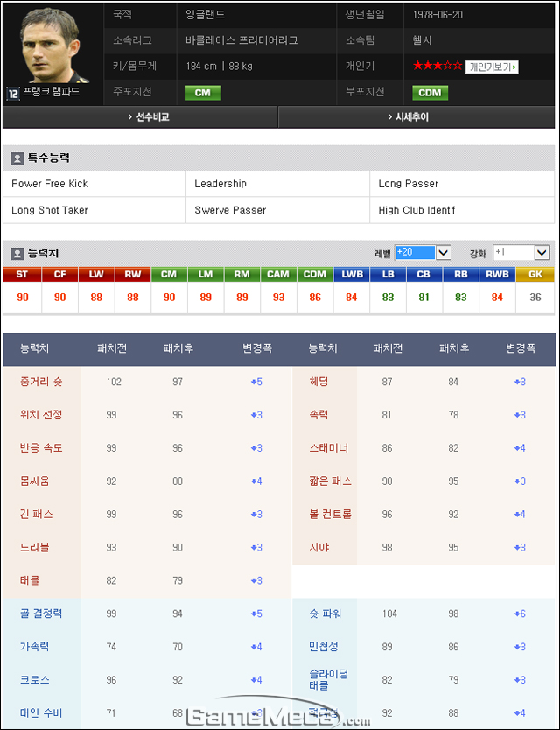Click the 긴 패스 stat label
The height and width of the screenshot is (730, 560).
click(x=36, y=515)
